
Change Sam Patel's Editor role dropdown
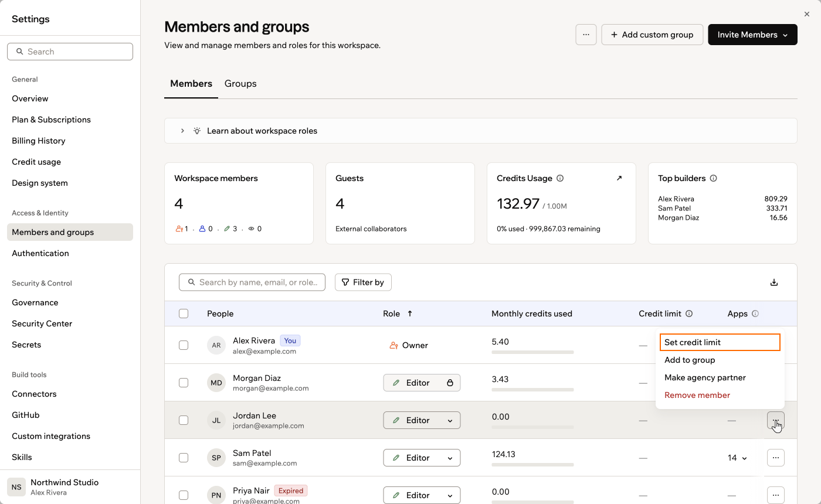pyautogui.click(x=422, y=458)
